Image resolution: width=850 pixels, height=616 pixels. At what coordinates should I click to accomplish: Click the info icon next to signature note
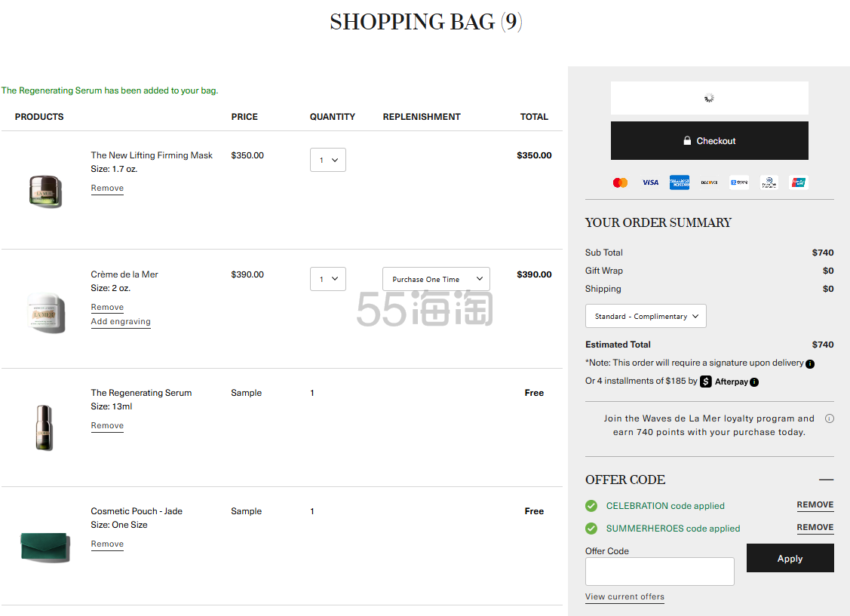point(810,364)
